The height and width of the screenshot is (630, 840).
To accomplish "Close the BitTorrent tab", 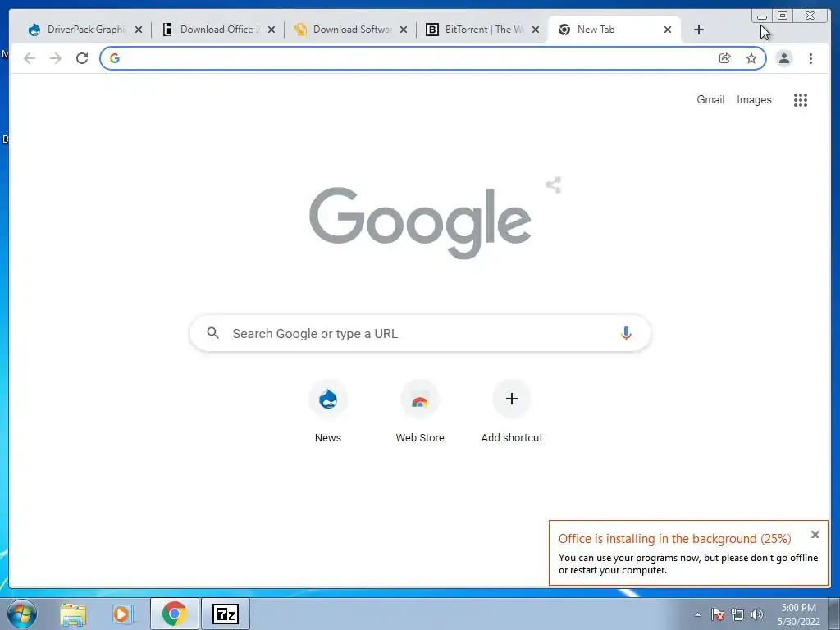I will coord(535,30).
